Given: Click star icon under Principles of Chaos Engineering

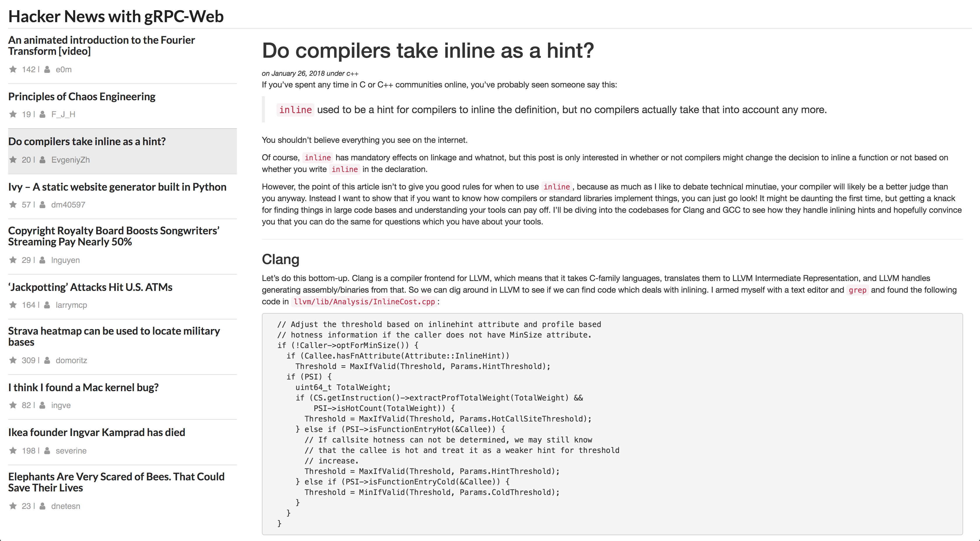Looking at the screenshot, I should (x=13, y=114).
